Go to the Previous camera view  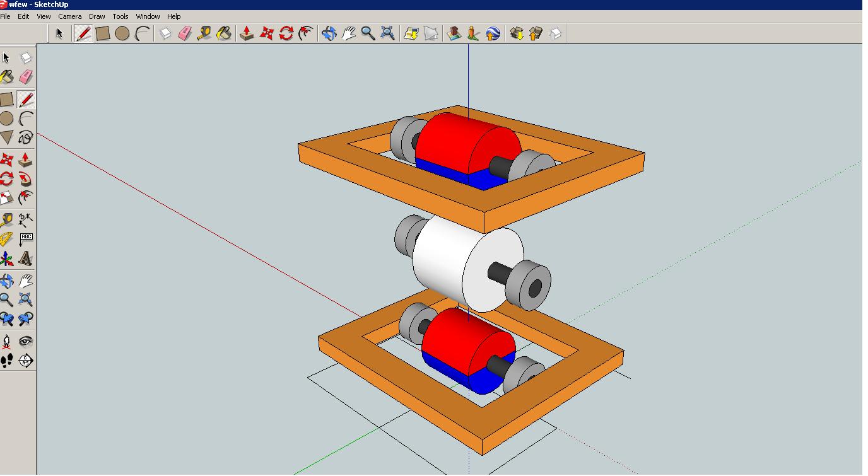pos(6,319)
